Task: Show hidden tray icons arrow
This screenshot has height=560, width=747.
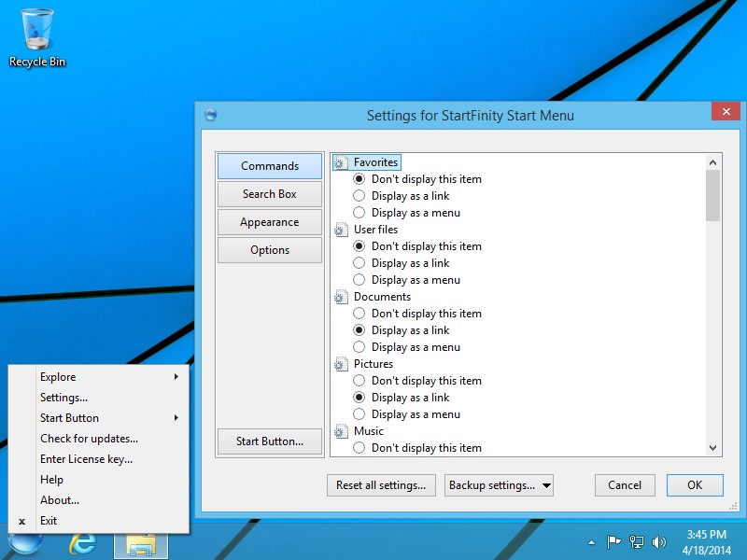Action: 591,542
